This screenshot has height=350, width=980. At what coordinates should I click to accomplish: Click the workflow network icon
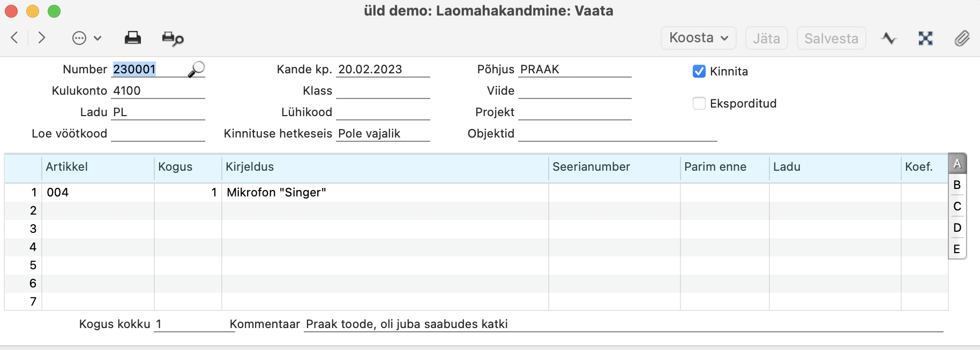tap(925, 38)
